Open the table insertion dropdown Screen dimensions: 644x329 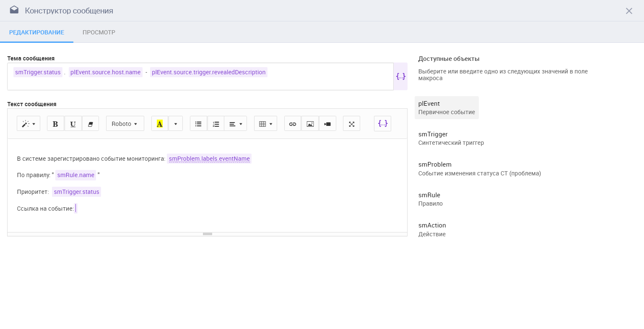pos(265,124)
